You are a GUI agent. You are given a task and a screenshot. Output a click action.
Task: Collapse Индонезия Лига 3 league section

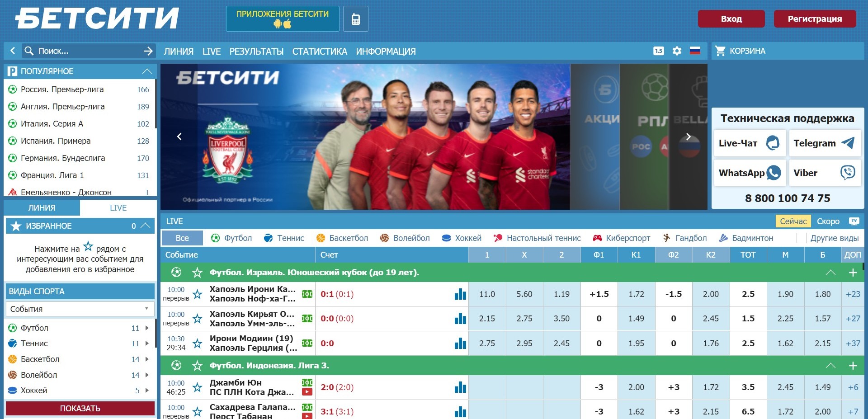coord(830,366)
